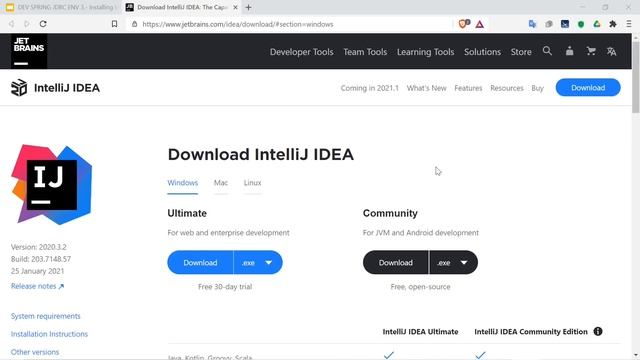640x360 pixels.
Task: Go forward in browser history
Action: click(27, 24)
